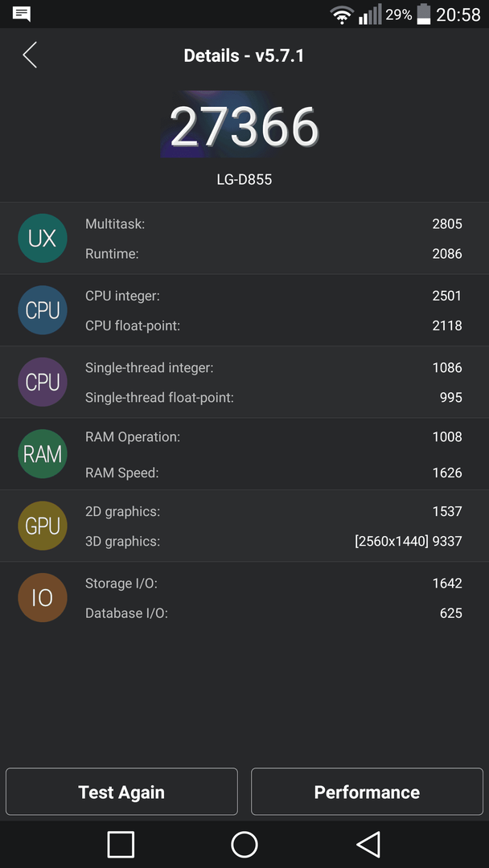Screen dimensions: 489x868
Task: Select the teal UX category icon
Action: (x=43, y=238)
